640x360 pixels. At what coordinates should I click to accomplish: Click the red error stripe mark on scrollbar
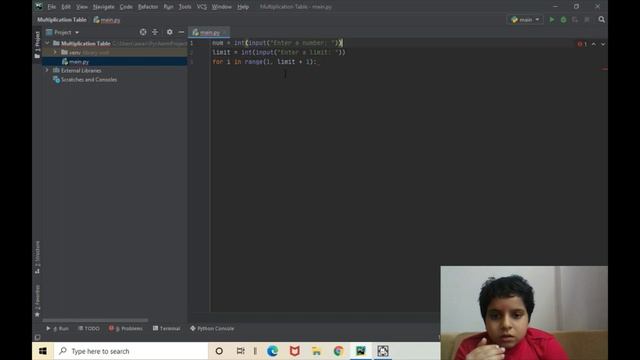coord(604,69)
